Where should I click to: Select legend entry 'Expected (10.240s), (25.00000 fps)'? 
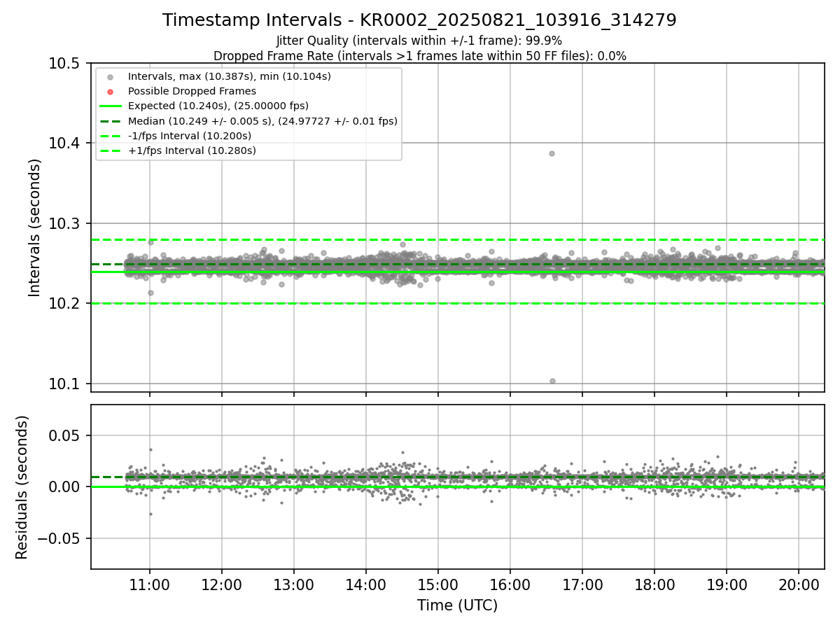pos(218,106)
